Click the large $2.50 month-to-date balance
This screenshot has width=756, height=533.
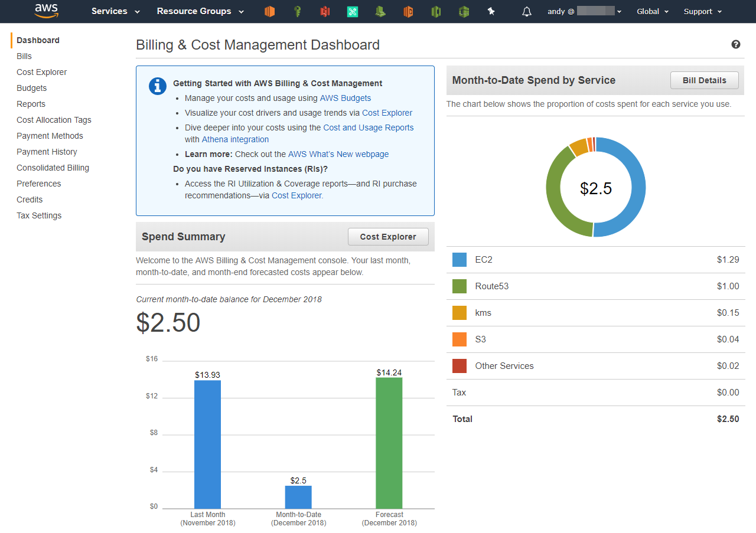click(x=168, y=323)
